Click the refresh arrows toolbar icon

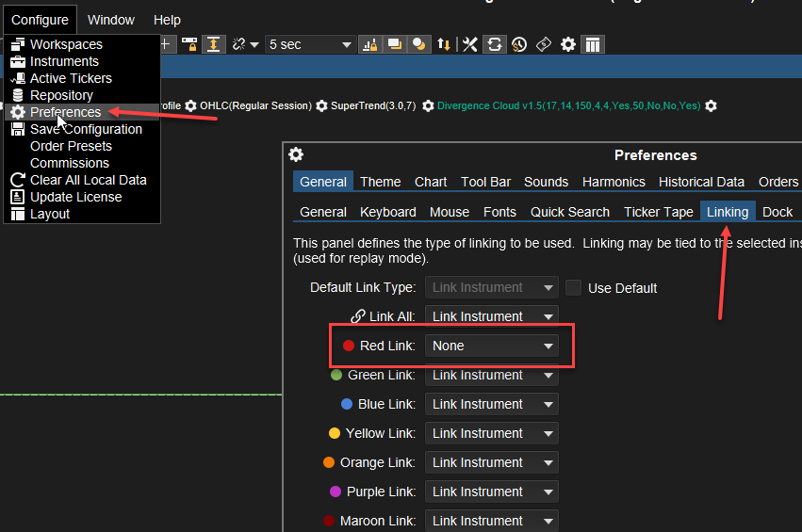point(494,44)
